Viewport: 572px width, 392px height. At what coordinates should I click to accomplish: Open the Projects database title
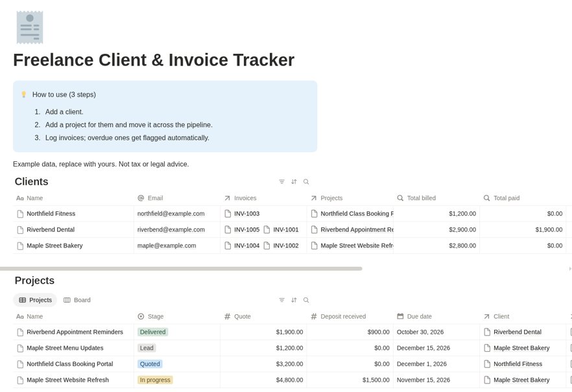(34, 280)
